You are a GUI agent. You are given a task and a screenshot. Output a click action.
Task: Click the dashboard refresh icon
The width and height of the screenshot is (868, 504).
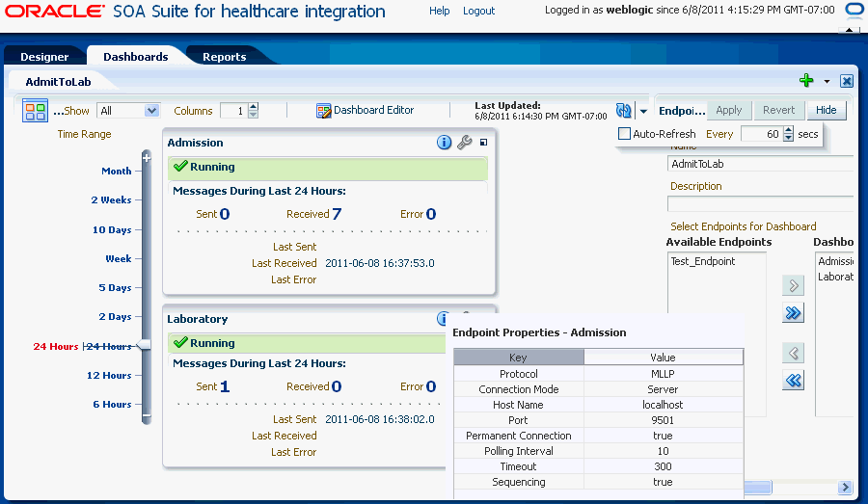[x=624, y=111]
